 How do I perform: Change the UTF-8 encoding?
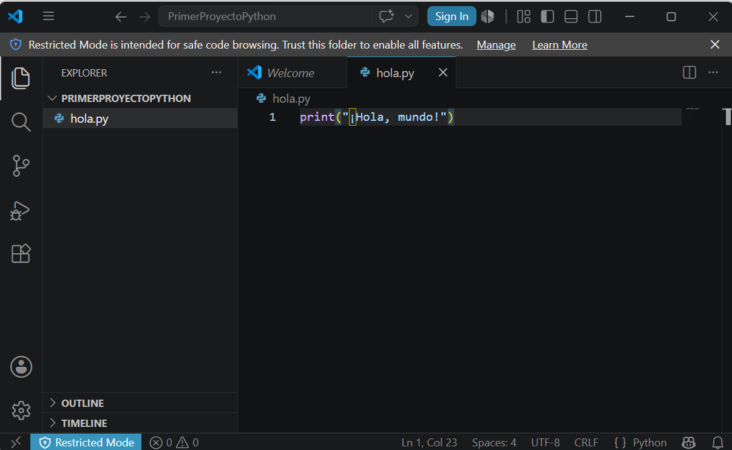(545, 442)
